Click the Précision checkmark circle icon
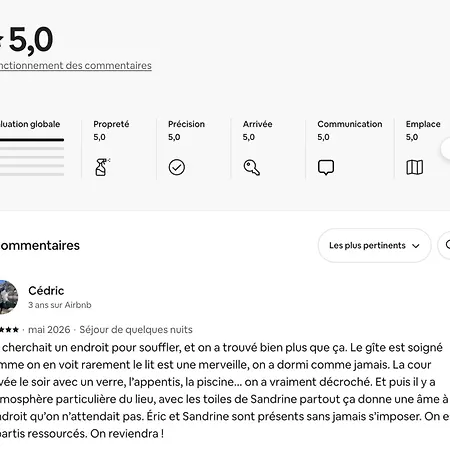The width and height of the screenshot is (450, 450). [177, 167]
